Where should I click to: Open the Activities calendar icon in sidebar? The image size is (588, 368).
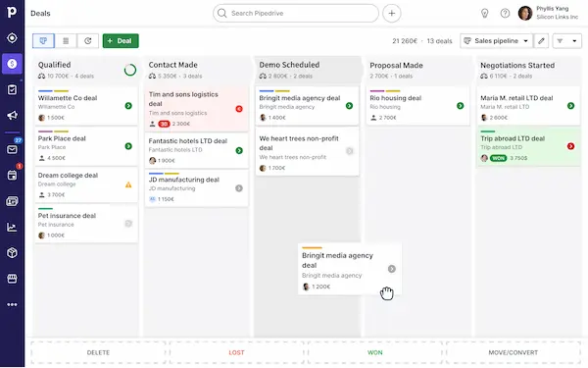point(12,175)
